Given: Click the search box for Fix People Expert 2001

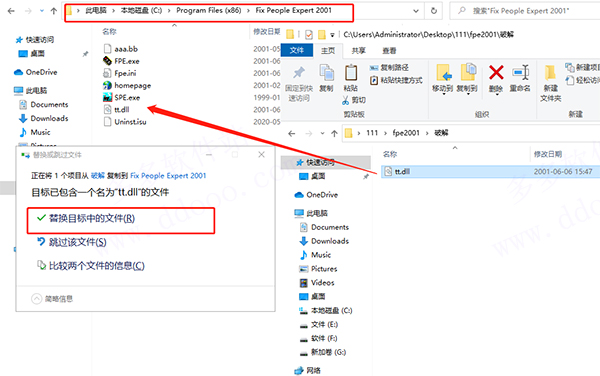Looking at the screenshot, I should click(524, 11).
